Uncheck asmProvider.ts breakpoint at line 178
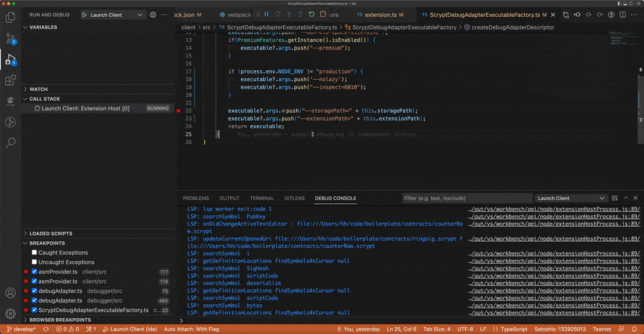This screenshot has width=644, height=334. pos(35,281)
